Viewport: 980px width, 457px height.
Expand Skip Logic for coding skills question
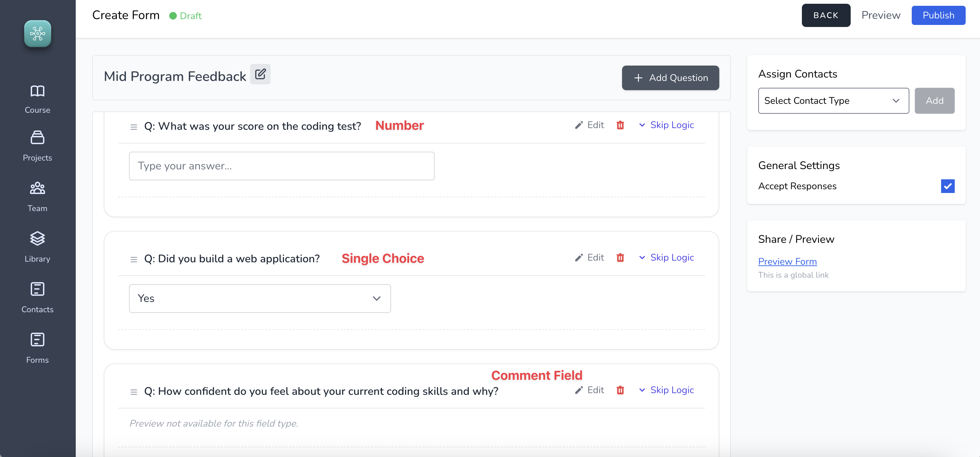pos(666,390)
